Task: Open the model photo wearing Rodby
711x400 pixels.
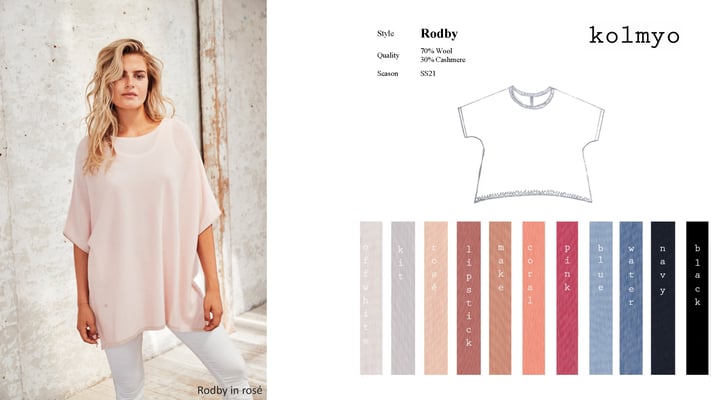Action: click(133, 200)
